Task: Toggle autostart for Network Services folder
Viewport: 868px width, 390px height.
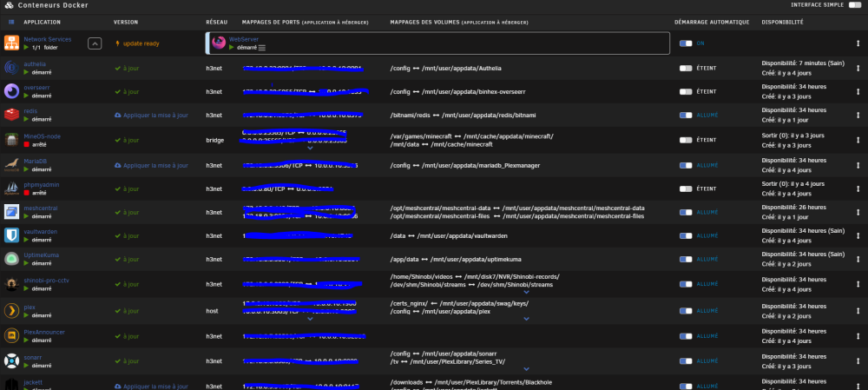Action: tap(686, 43)
